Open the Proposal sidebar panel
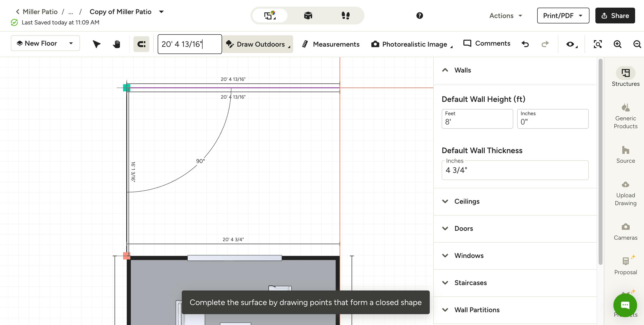The image size is (644, 325). click(x=625, y=265)
